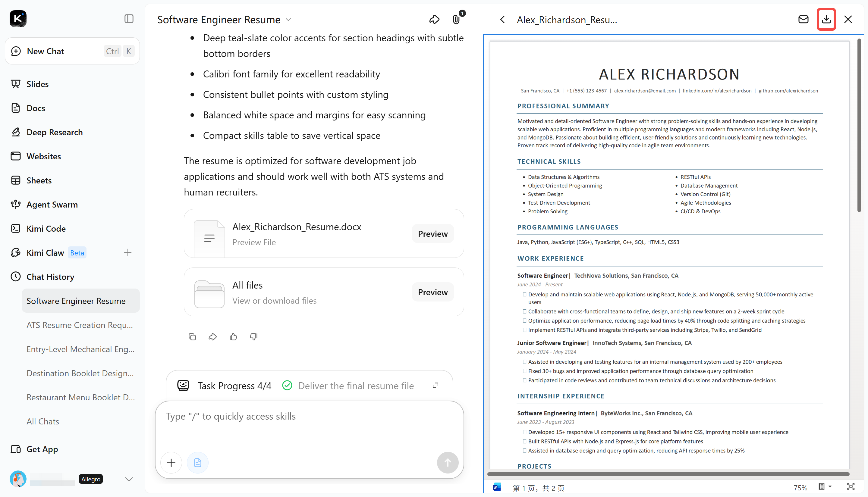This screenshot has height=497, width=868.
Task: Toggle fit-to-screen view in the status bar
Action: (x=851, y=487)
